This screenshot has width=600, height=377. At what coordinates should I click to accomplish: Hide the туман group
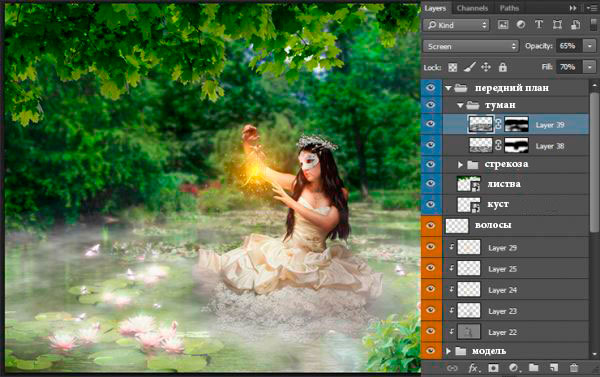coord(430,104)
